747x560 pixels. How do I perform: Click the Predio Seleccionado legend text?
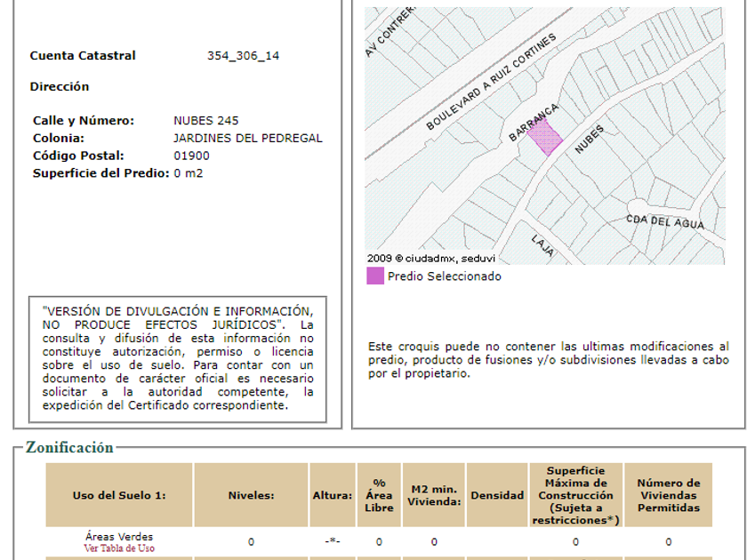[445, 276]
